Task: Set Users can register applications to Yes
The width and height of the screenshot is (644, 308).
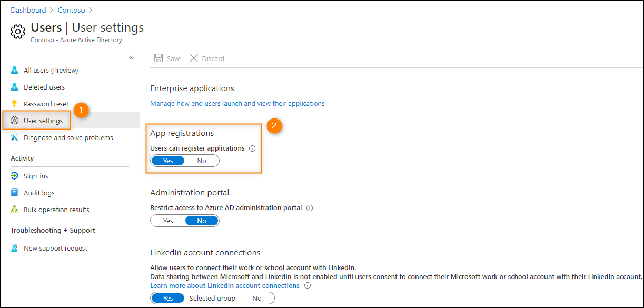Action: 168,161
